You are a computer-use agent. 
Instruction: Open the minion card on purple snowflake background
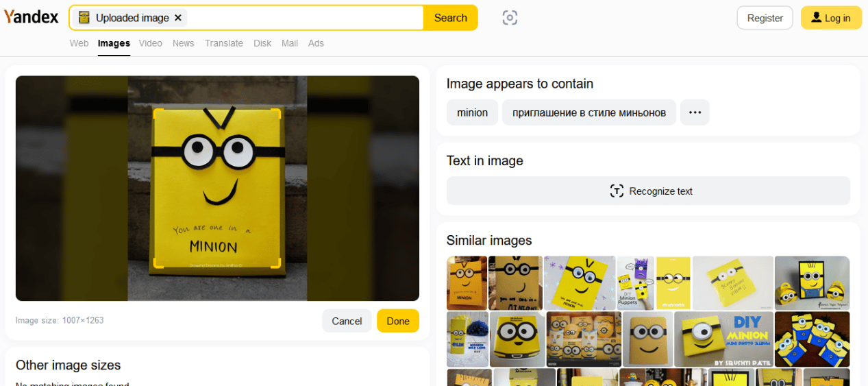580,282
